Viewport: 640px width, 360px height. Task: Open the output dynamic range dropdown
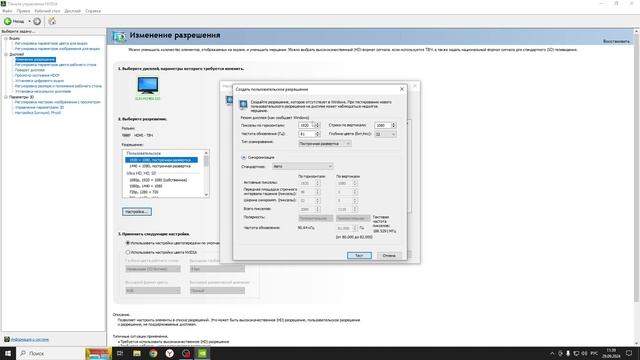(x=217, y=291)
